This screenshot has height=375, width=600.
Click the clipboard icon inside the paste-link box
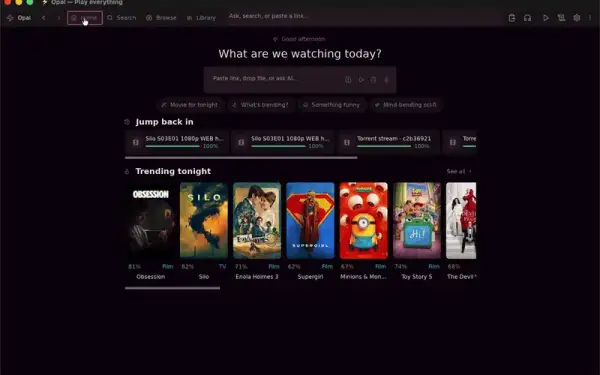click(373, 80)
